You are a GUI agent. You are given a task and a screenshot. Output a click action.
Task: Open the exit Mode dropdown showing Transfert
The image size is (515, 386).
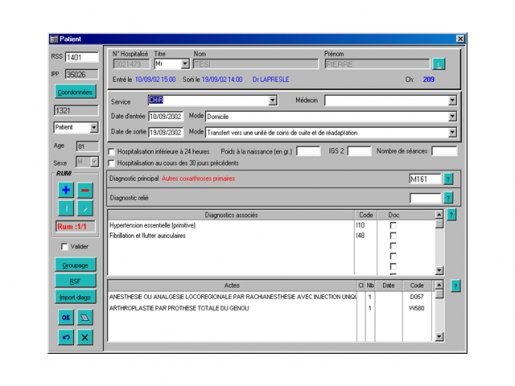(452, 133)
